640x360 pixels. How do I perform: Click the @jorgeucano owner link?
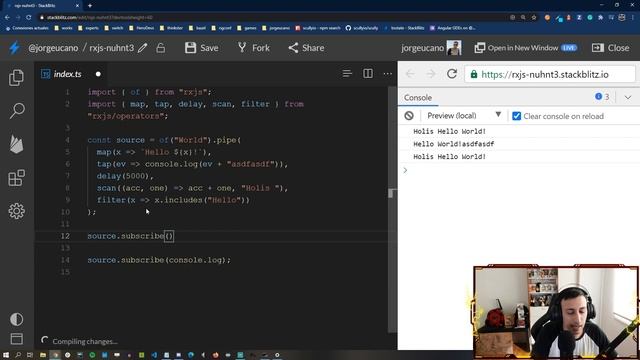click(x=53, y=48)
